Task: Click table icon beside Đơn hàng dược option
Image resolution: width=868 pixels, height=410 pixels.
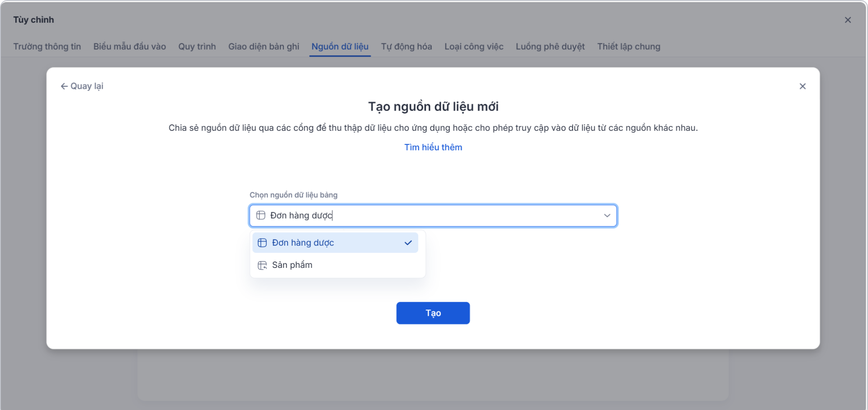Action: (262, 243)
